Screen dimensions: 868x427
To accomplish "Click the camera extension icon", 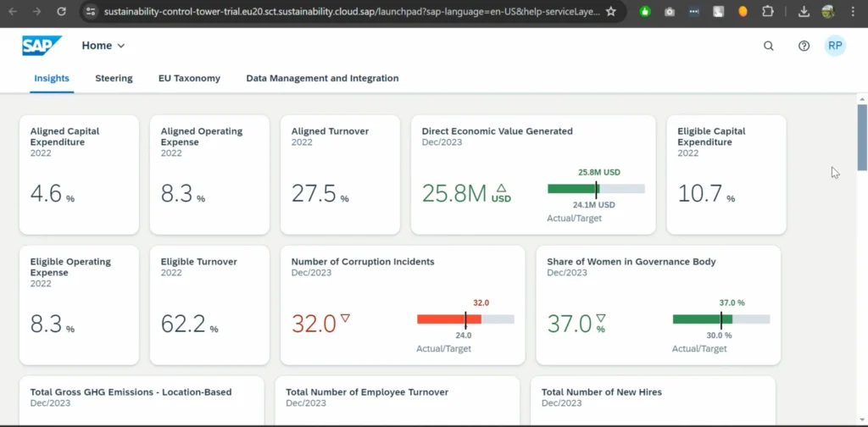I will coord(670,11).
